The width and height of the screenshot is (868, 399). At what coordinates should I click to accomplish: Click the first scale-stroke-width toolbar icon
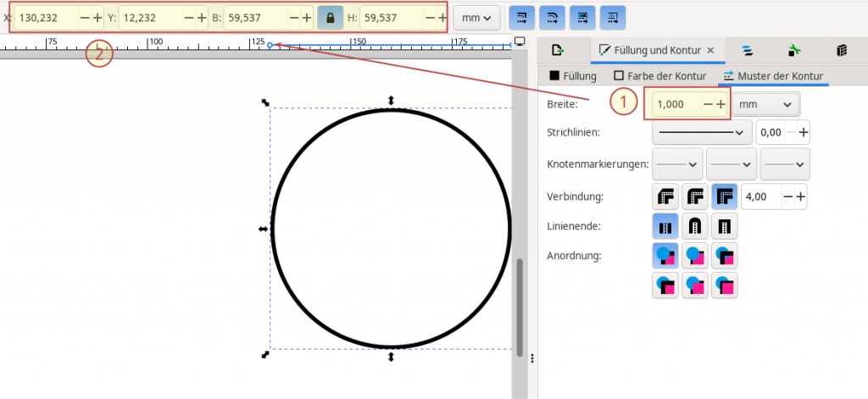(519, 18)
